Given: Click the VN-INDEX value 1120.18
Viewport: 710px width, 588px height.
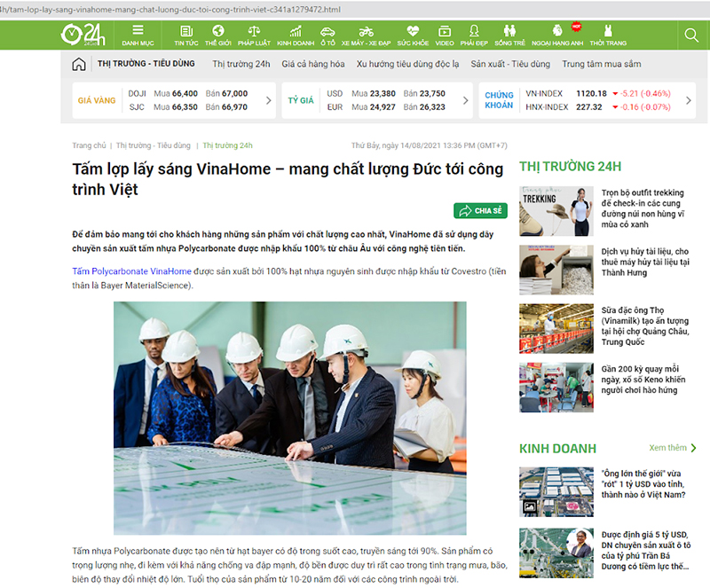Looking at the screenshot, I should coord(591,94).
